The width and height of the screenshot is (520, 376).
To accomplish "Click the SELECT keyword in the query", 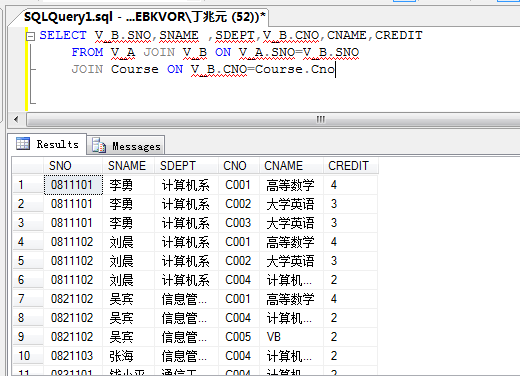I will [63, 35].
